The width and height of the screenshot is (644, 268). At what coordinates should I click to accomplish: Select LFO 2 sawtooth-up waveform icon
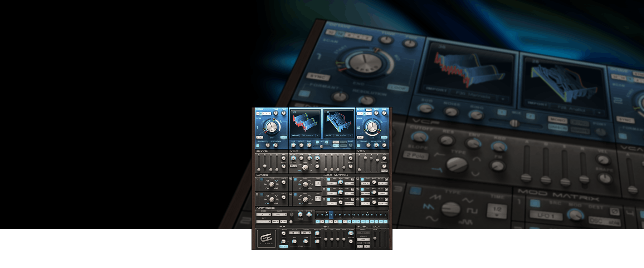pyautogui.click(x=267, y=196)
